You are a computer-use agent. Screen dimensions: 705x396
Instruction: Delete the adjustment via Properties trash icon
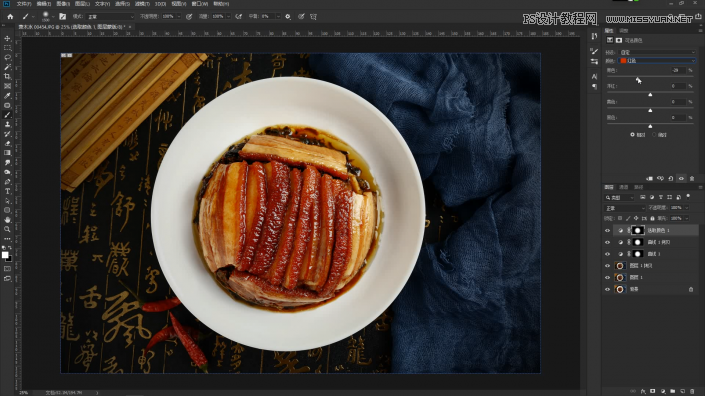point(692,178)
